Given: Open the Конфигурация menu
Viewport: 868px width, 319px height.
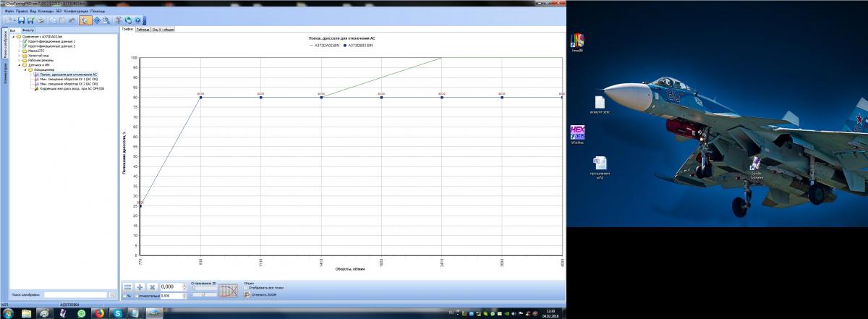Looking at the screenshot, I should tap(76, 11).
